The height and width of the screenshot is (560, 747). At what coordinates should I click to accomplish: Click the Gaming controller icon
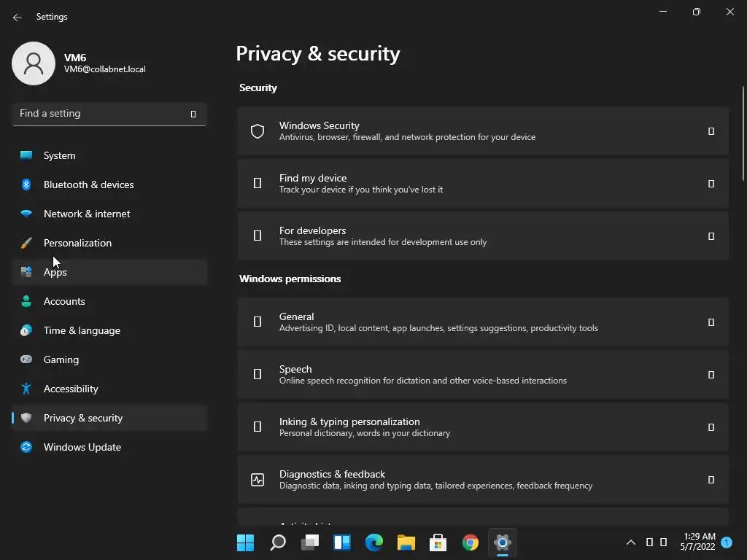tap(26, 359)
